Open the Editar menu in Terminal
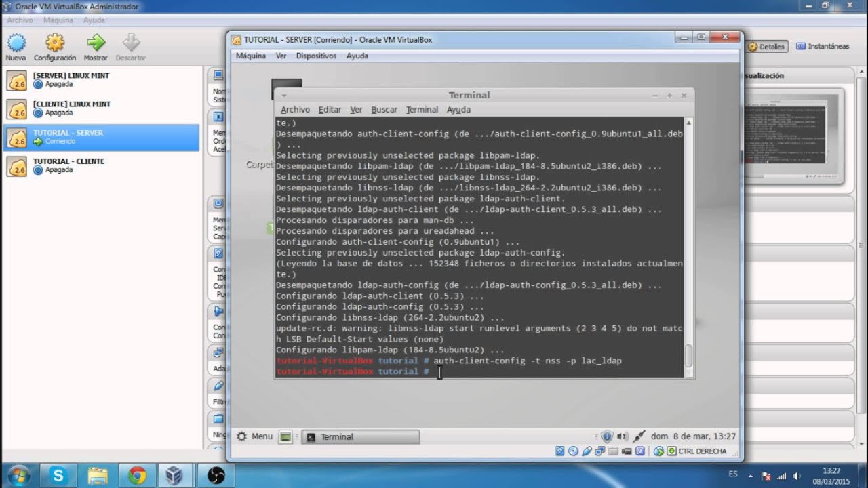 pos(330,109)
